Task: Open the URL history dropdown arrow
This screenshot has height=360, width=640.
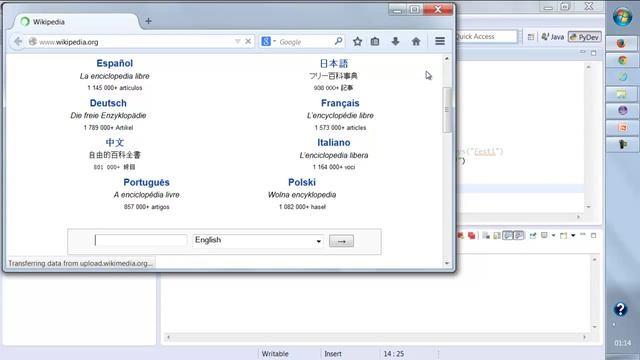Action: coord(238,42)
